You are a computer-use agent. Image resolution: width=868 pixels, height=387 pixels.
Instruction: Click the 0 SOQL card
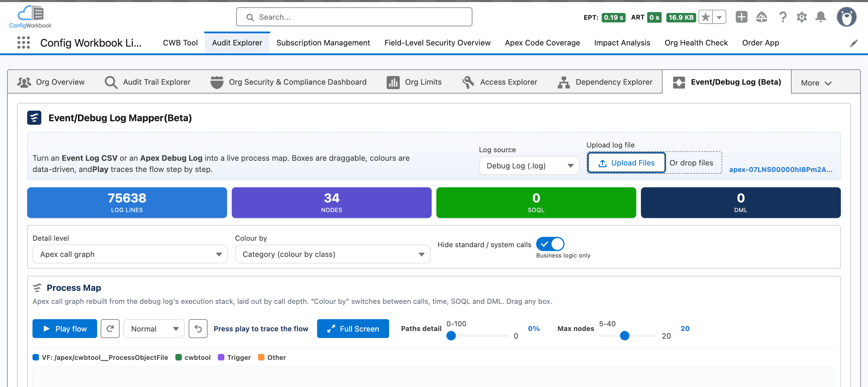536,203
